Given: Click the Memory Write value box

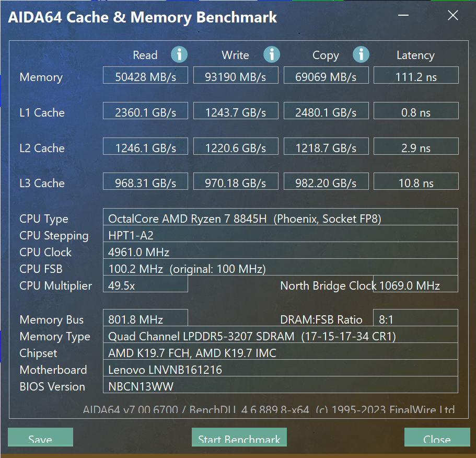Looking at the screenshot, I should pos(236,77).
